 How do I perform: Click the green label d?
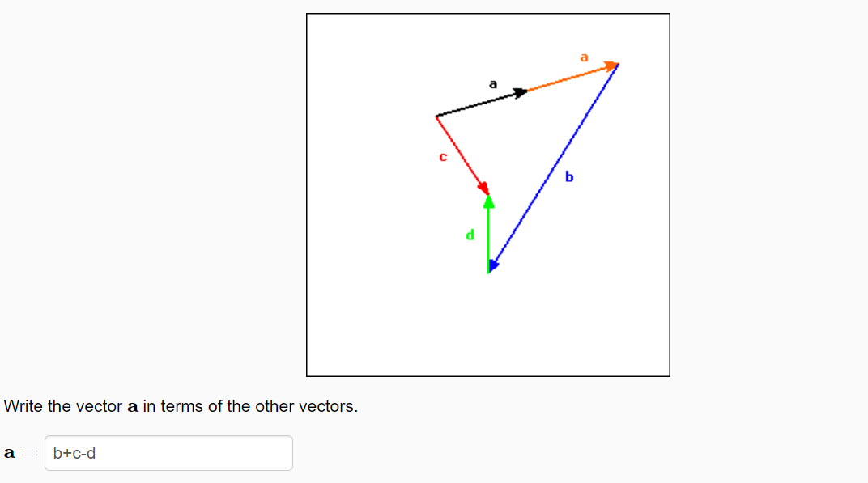470,235
